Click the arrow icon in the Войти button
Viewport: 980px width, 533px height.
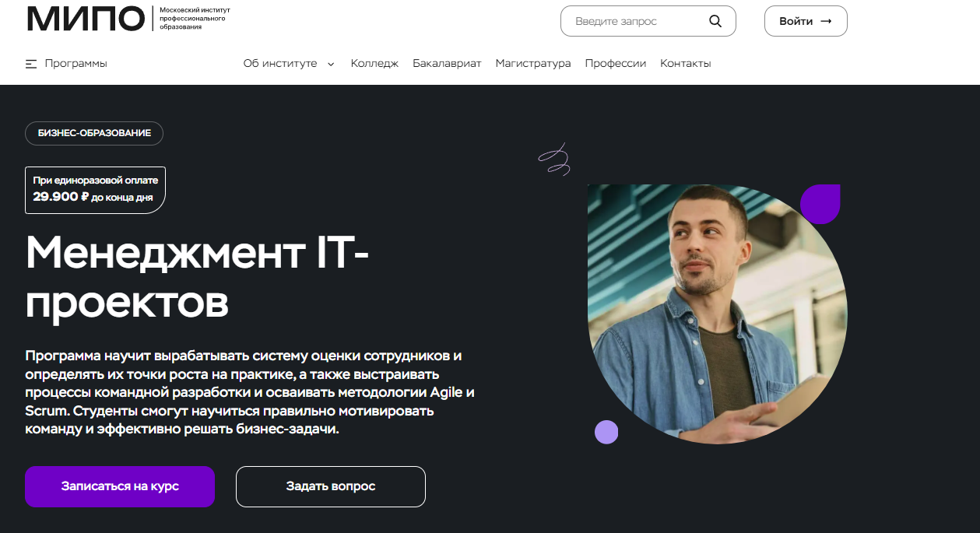(827, 21)
